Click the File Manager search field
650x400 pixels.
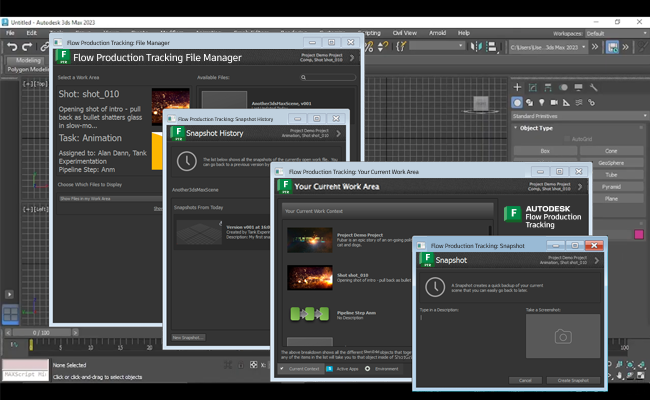[328, 77]
